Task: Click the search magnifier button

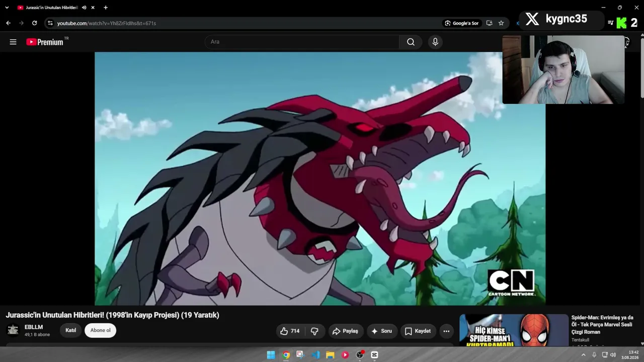Action: pyautogui.click(x=411, y=42)
